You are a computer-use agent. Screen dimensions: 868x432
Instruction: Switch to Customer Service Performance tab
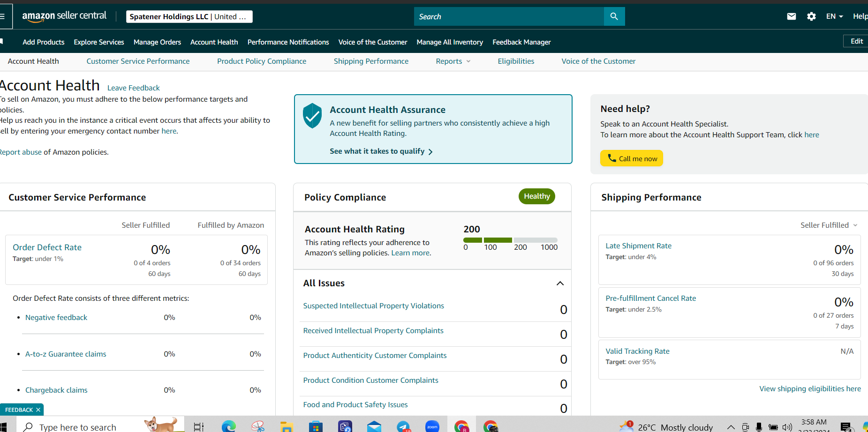(138, 61)
